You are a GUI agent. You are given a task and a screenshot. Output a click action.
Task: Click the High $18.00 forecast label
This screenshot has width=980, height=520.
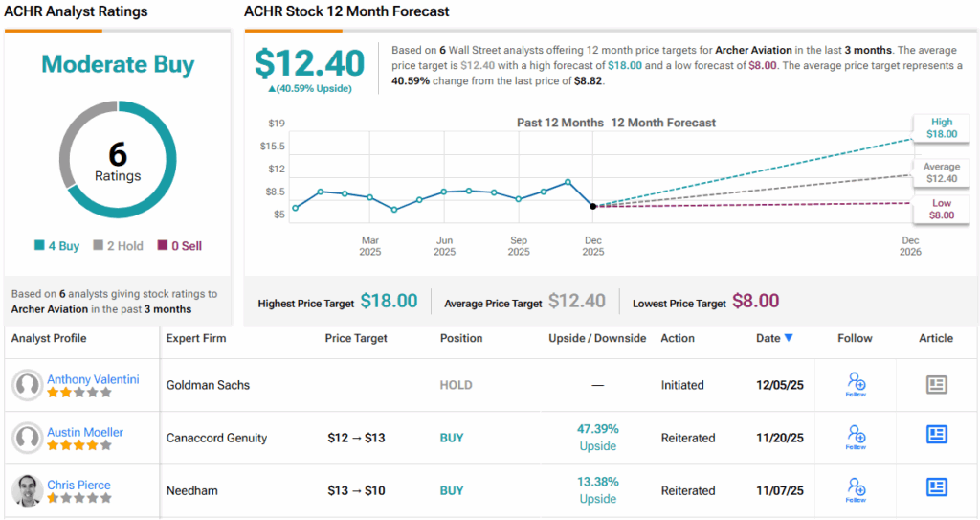coord(941,128)
